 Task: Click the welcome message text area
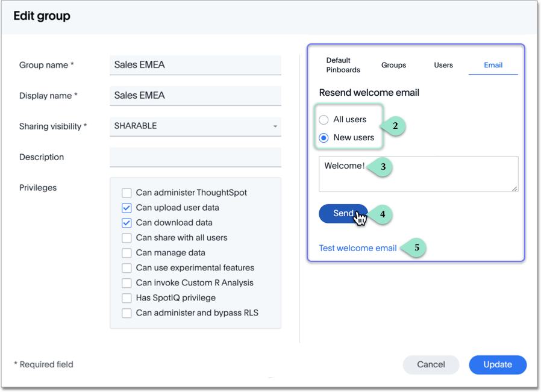(x=418, y=174)
